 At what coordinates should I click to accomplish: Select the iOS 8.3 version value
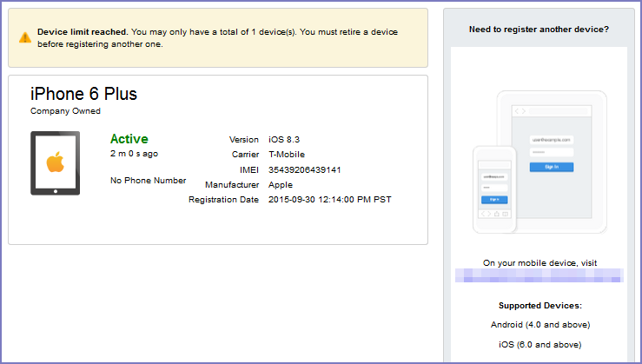pyautogui.click(x=284, y=140)
